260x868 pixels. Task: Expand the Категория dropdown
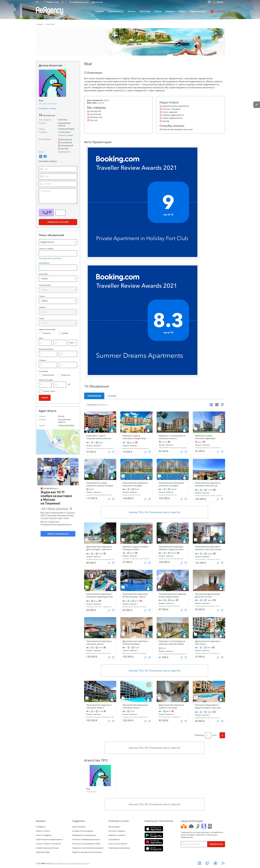click(x=58, y=279)
